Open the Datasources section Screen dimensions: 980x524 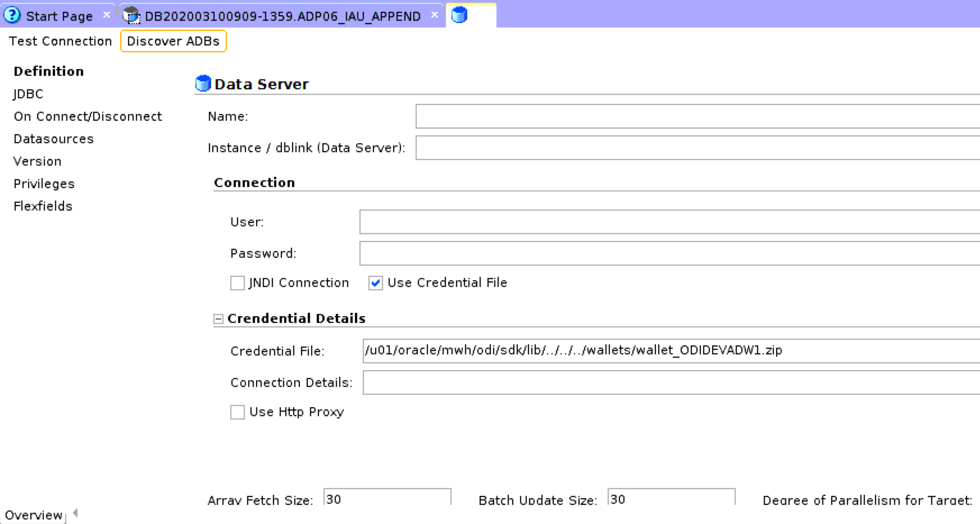(x=53, y=139)
